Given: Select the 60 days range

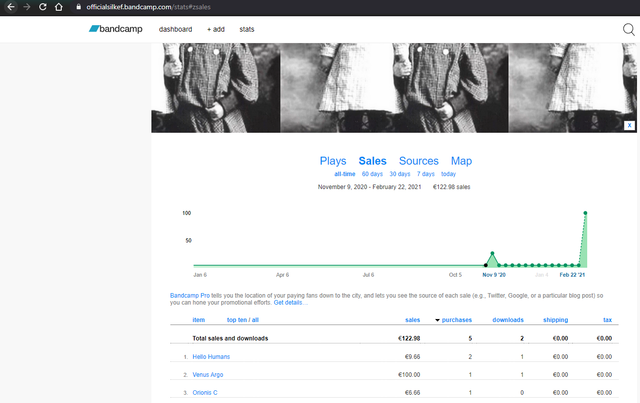Looking at the screenshot, I should coord(372,174).
